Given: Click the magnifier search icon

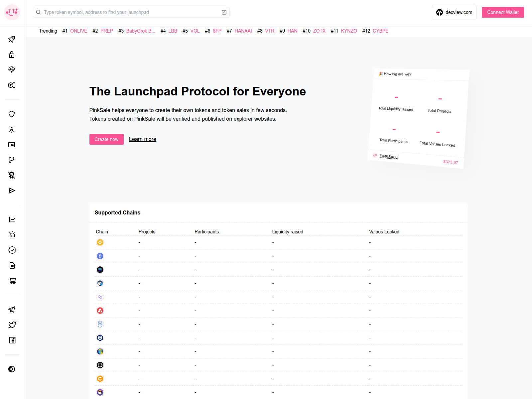Looking at the screenshot, I should tap(39, 12).
